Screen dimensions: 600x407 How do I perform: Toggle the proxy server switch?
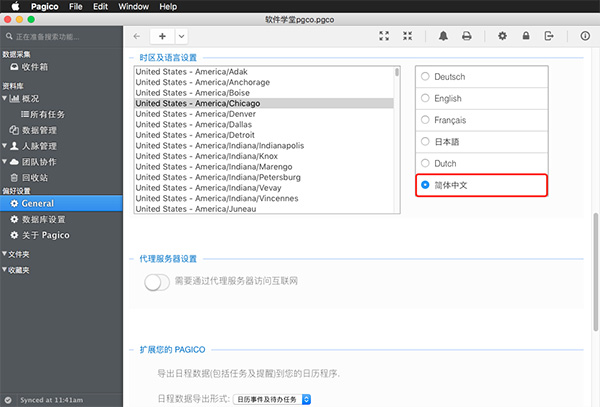[x=157, y=282]
